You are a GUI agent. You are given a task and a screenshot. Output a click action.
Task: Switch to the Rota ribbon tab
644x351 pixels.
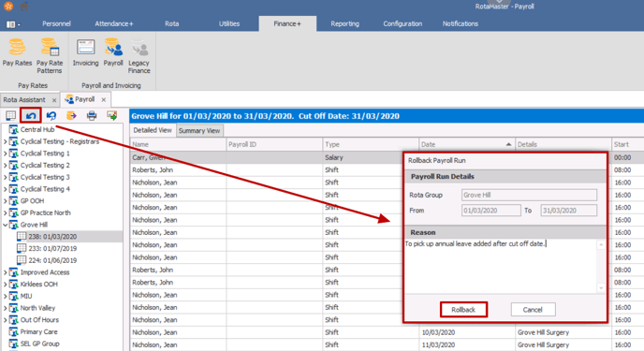[x=171, y=23]
